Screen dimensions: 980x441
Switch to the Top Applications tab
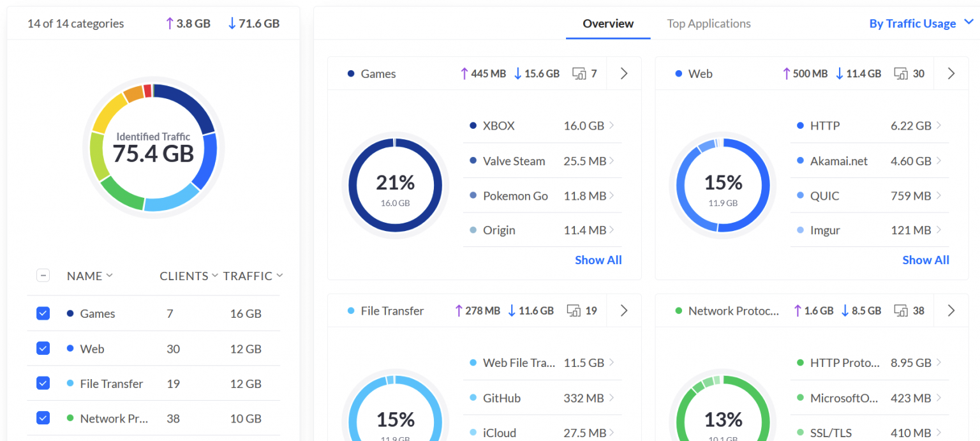[x=709, y=24]
